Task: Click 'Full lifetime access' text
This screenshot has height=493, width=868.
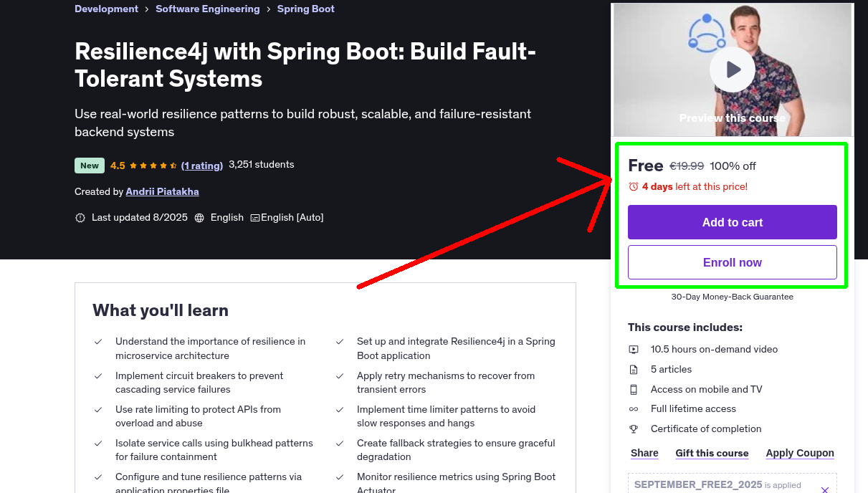Action: (x=693, y=408)
